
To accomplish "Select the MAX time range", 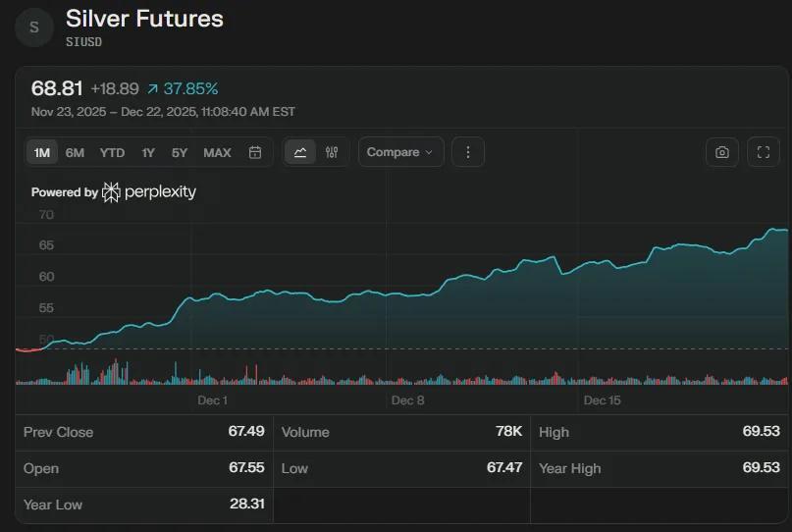I will pos(217,152).
